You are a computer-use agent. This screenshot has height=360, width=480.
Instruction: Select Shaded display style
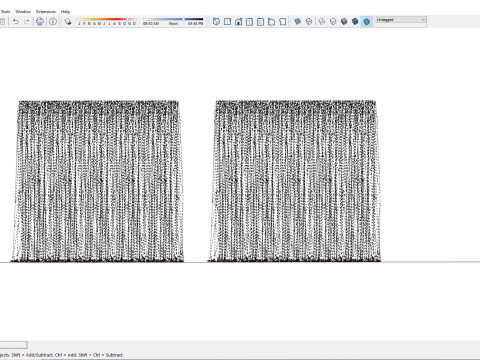(344, 22)
